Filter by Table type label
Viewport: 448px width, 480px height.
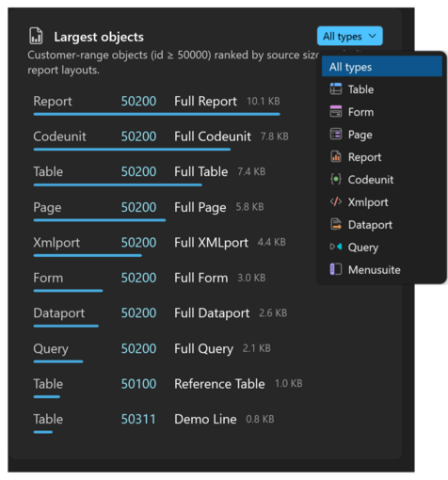[360, 89]
